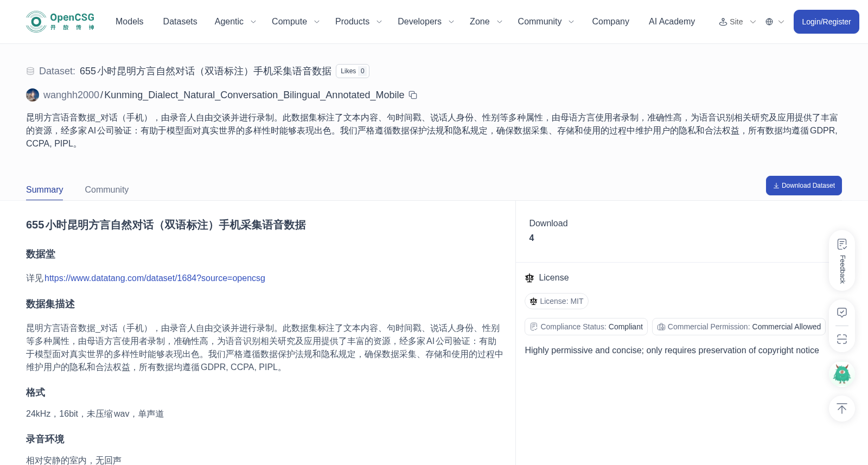Switch to the Community tab below the description

click(x=107, y=190)
